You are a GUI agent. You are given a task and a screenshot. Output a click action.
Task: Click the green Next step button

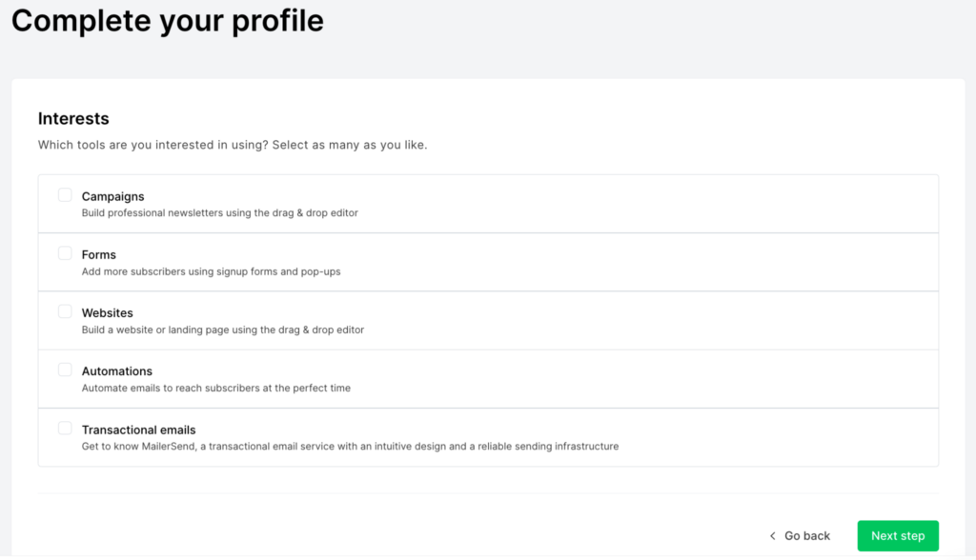coord(897,535)
